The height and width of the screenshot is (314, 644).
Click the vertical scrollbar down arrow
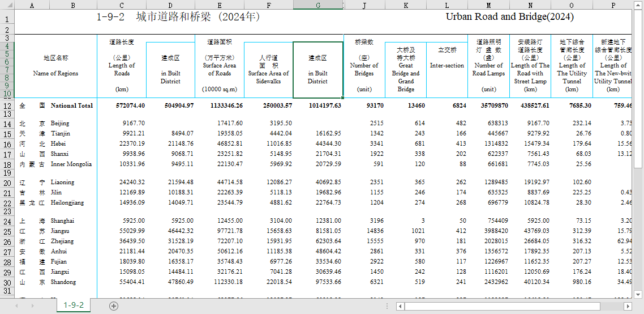pyautogui.click(x=638, y=294)
